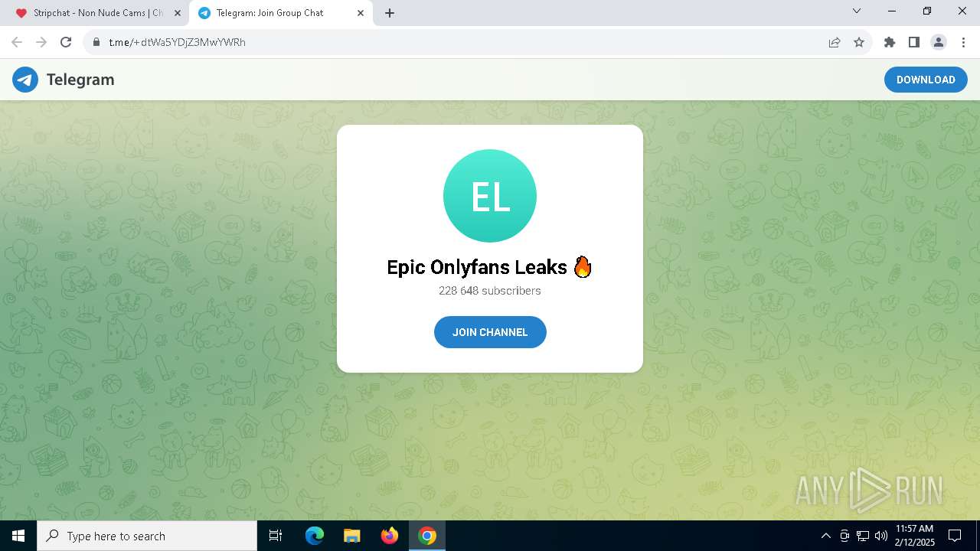Click the JOIN CHANNEL button
Image resolution: width=980 pixels, height=551 pixels.
[x=490, y=332]
